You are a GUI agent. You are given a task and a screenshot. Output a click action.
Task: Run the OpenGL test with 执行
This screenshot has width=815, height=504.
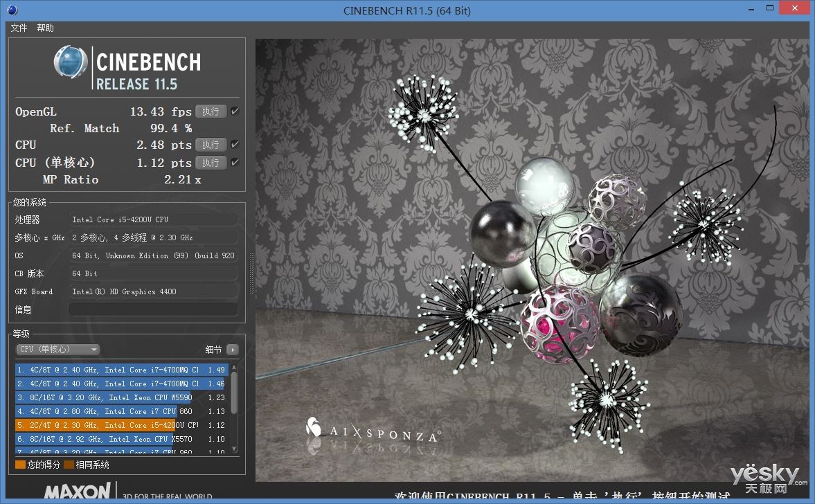tap(211, 111)
